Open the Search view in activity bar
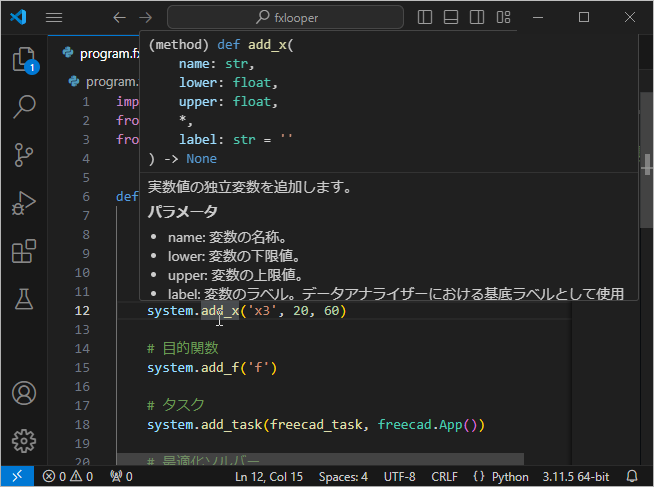 click(23, 106)
